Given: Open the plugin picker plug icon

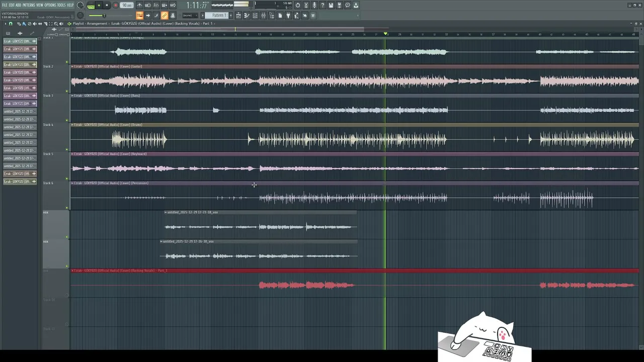Looking at the screenshot, I should (288, 16).
